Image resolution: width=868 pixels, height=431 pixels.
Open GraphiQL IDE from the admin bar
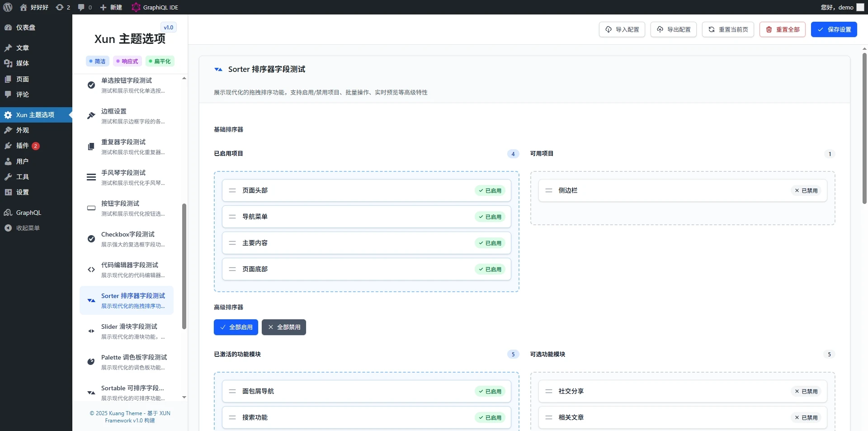pyautogui.click(x=155, y=7)
